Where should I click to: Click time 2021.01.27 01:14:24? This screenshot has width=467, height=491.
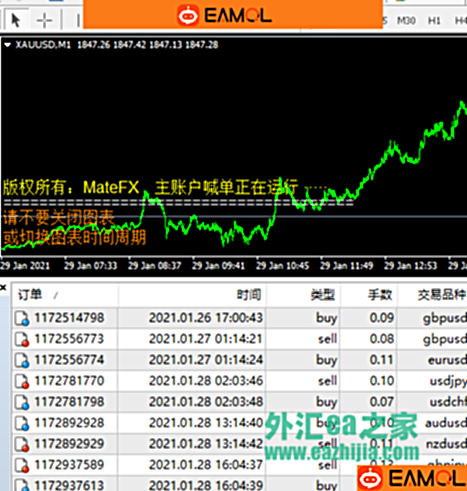tap(206, 360)
